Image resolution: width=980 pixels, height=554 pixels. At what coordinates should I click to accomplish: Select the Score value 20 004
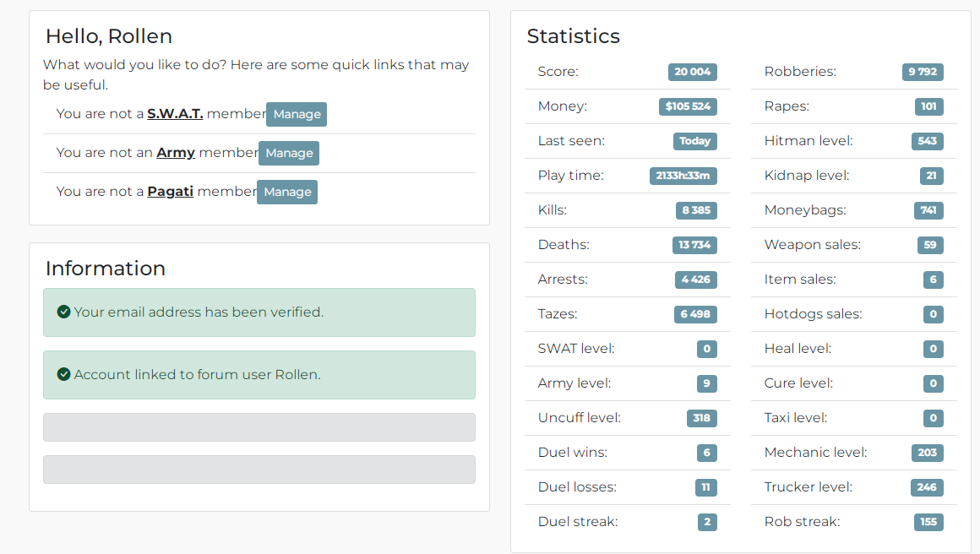point(693,72)
